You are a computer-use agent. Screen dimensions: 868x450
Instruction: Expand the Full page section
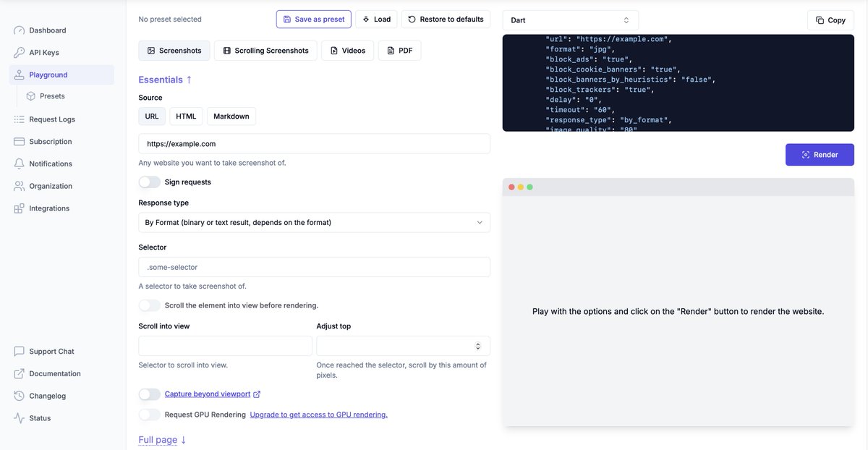tap(163, 440)
